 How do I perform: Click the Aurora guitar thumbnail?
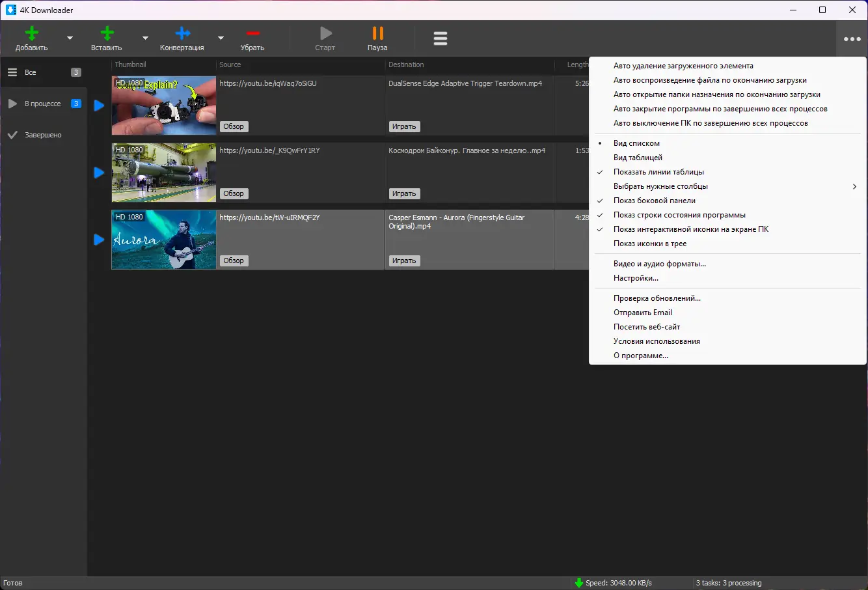coord(164,240)
